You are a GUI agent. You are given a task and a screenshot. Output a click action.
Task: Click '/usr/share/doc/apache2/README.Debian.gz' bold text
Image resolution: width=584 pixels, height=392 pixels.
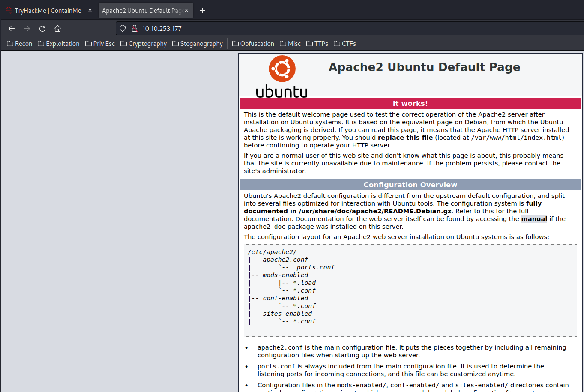coord(375,211)
